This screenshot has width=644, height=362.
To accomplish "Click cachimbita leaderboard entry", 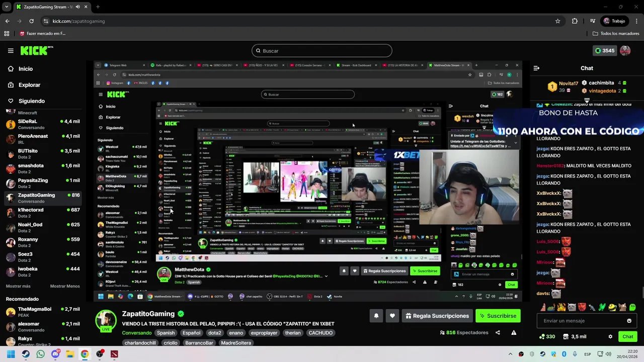I will point(604,83).
